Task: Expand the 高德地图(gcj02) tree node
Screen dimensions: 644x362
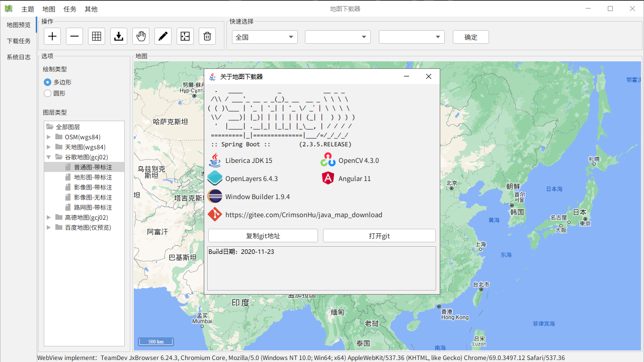Action: pos(49,217)
